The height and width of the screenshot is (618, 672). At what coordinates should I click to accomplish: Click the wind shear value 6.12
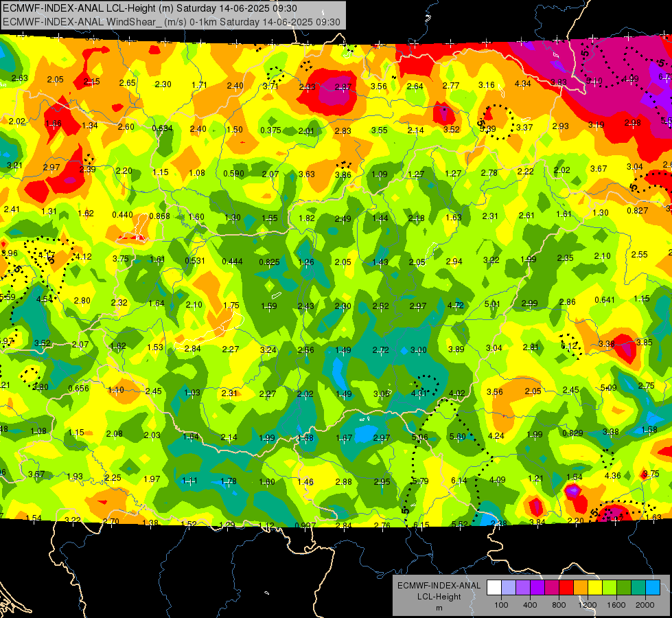coord(569,345)
